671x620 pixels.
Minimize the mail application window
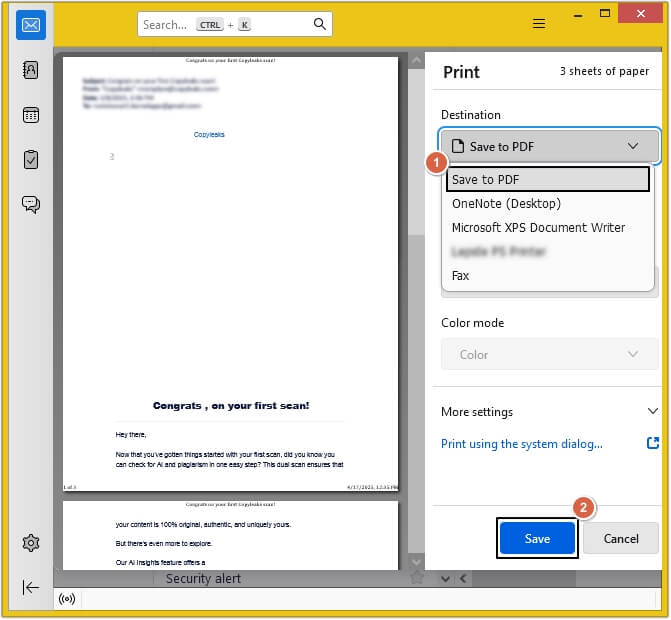click(578, 15)
